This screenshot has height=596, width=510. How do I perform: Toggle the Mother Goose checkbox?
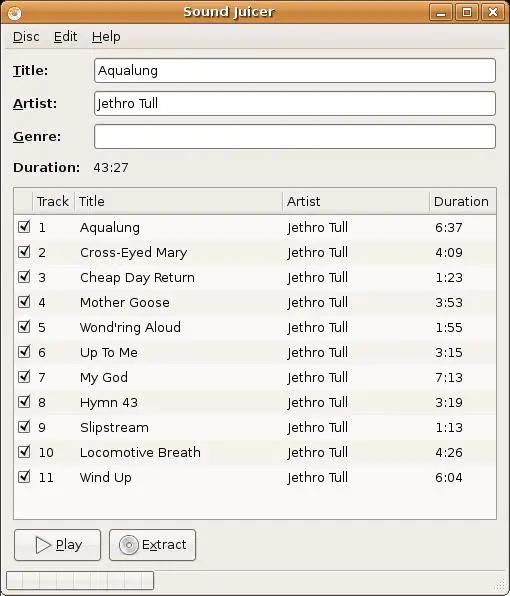point(24,302)
